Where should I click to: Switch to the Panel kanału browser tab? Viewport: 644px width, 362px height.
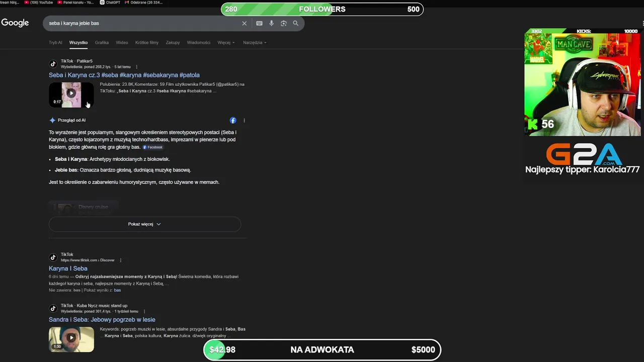(x=75, y=3)
